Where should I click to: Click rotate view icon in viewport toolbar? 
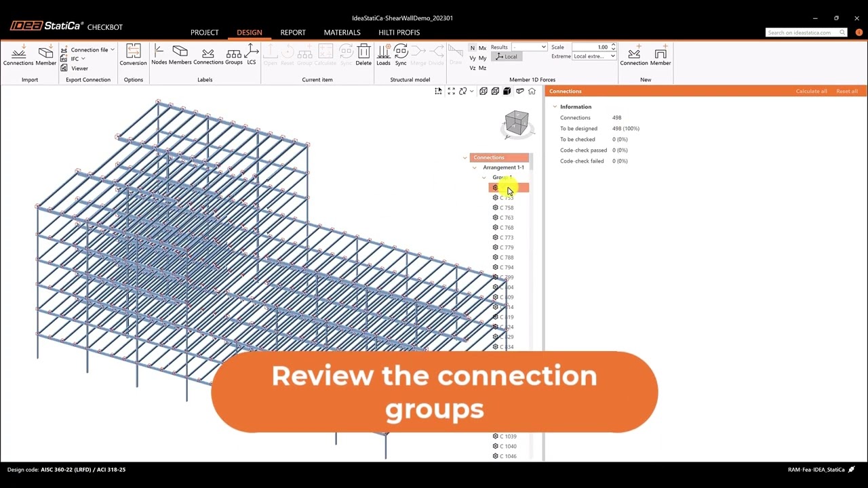click(x=462, y=91)
